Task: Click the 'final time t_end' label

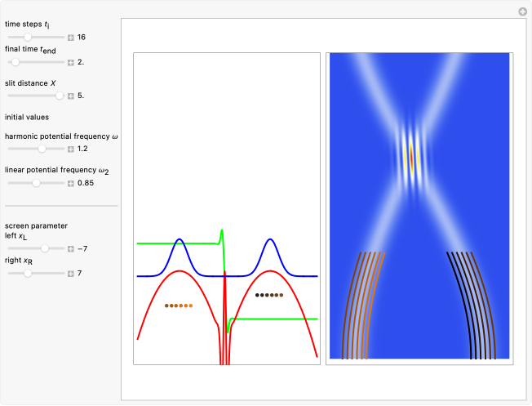Action: [x=30, y=50]
